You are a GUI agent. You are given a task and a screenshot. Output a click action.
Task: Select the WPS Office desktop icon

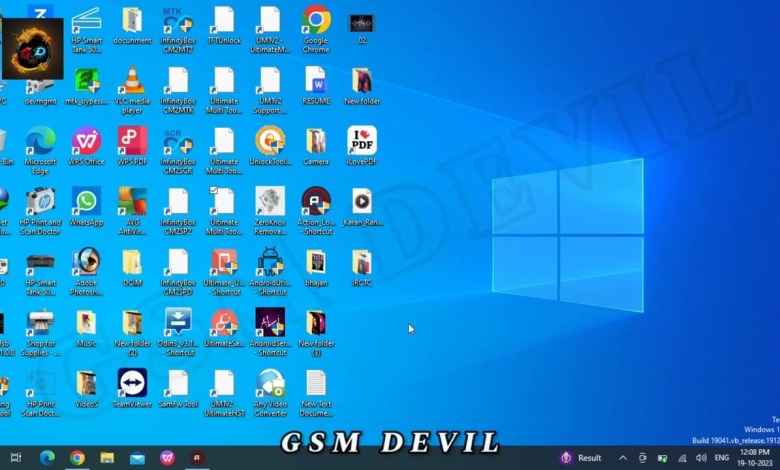point(86,141)
